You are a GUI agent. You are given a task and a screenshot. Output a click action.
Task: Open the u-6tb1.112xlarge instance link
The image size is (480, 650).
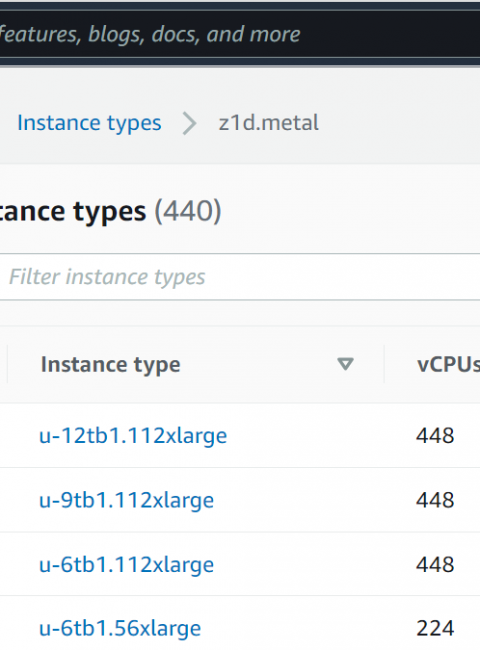point(126,564)
